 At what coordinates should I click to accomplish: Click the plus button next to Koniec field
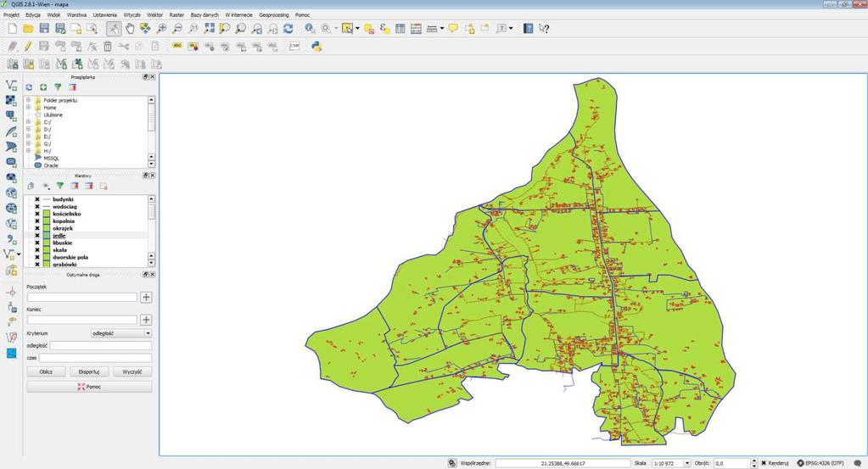point(146,320)
